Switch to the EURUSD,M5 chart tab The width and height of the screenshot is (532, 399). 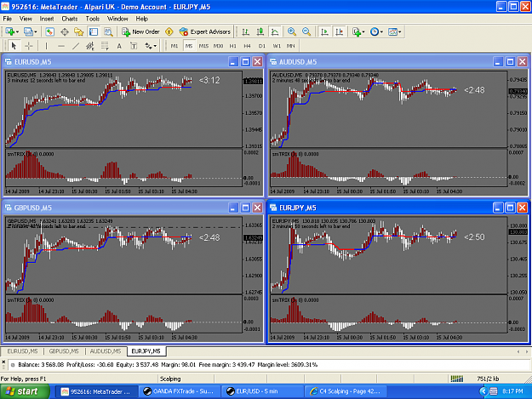(22, 351)
